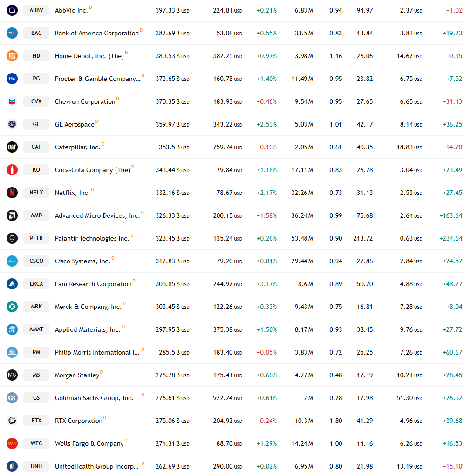Image resolution: width=463 pixels, height=476 pixels.
Task: Click the +1.40% change for PG
Action: 266,79
